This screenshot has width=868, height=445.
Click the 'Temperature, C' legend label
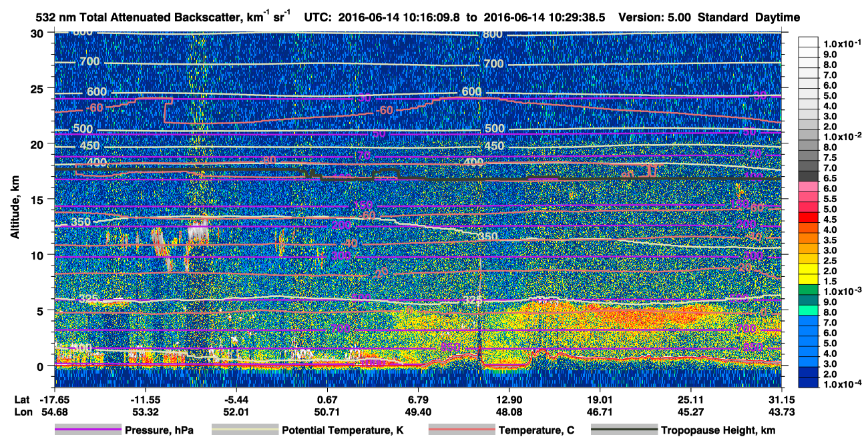coord(536,431)
